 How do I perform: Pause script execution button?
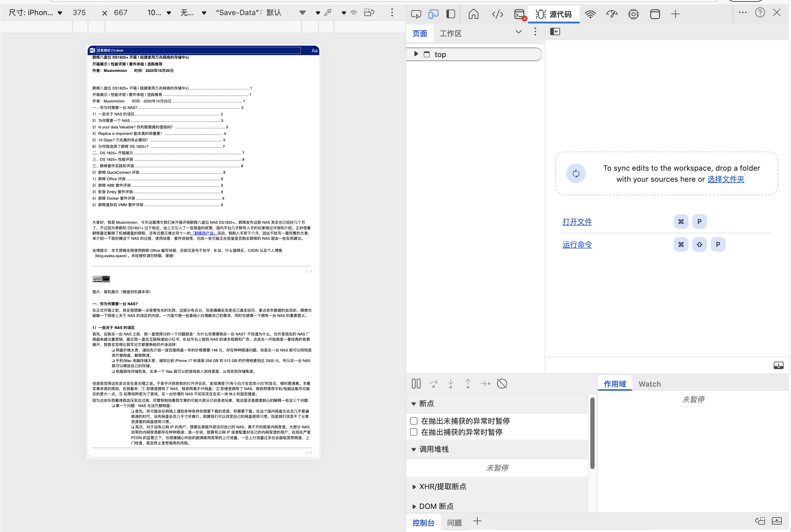coord(416,384)
